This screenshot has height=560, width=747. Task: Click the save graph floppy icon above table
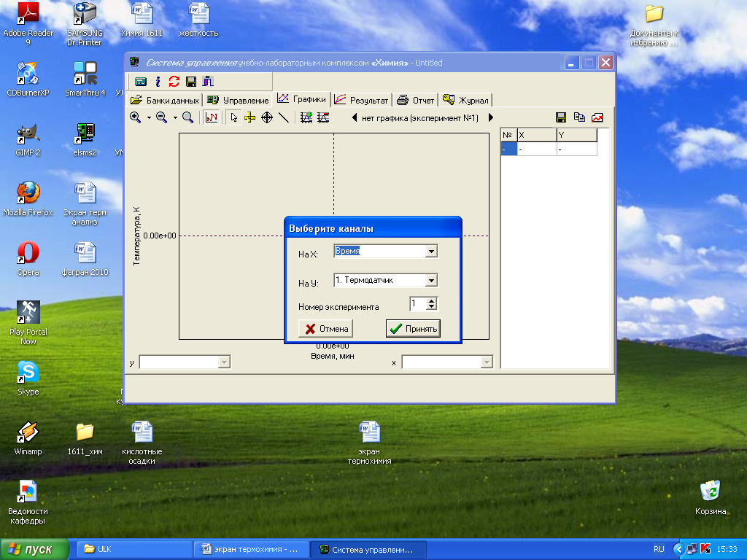tap(561, 117)
